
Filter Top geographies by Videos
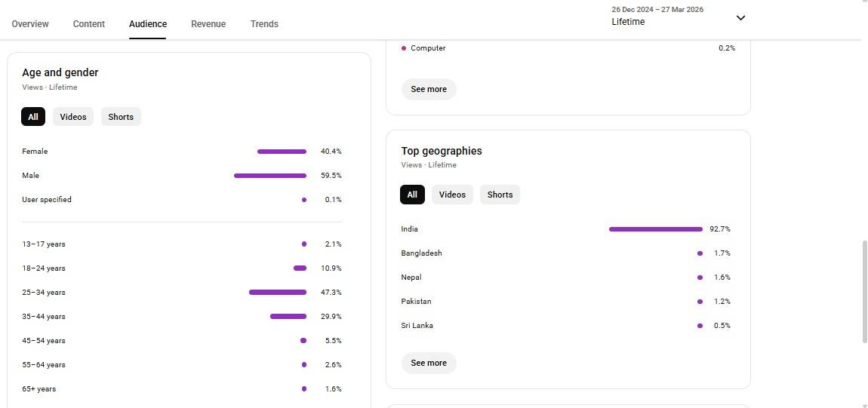pyautogui.click(x=452, y=195)
